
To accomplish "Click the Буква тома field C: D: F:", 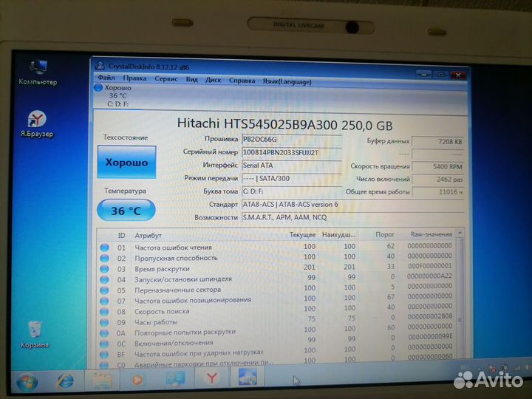I will pyautogui.click(x=291, y=191).
